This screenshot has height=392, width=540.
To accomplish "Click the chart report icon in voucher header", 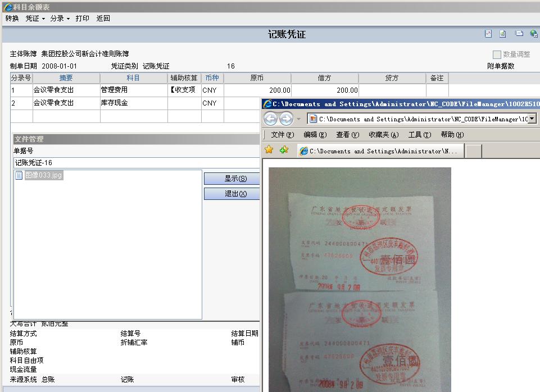I will coord(488,34).
